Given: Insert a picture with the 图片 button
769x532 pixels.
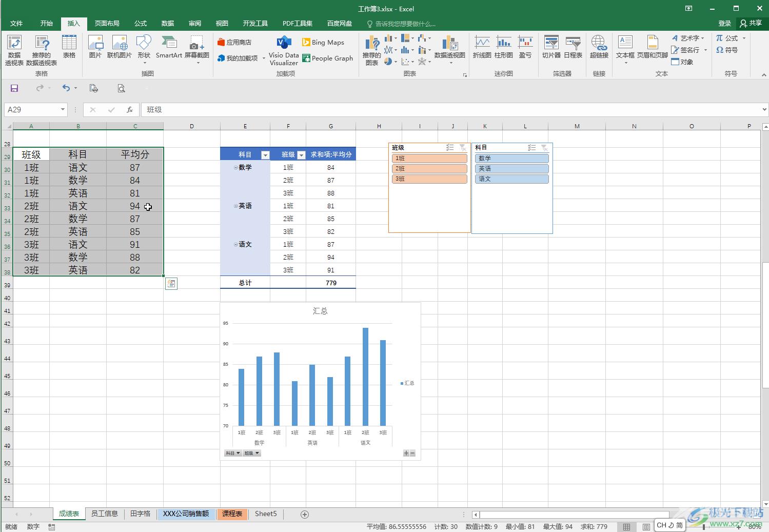Looking at the screenshot, I should pyautogui.click(x=95, y=47).
